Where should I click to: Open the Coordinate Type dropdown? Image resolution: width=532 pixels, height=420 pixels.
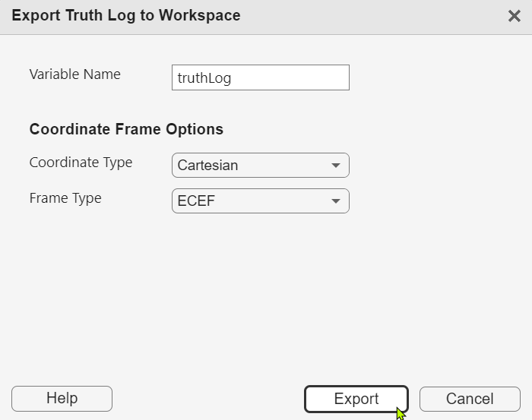pos(260,165)
